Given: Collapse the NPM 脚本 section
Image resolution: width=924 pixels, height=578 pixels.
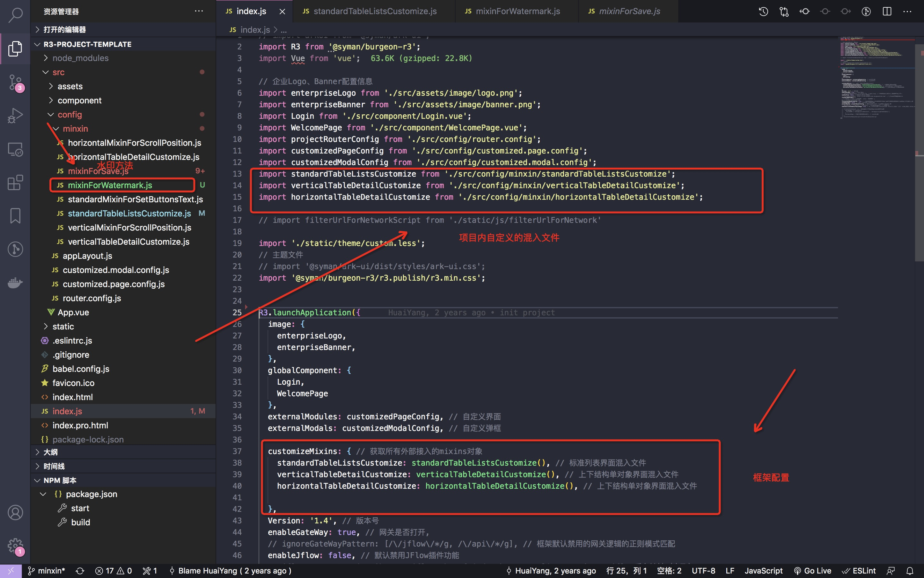Looking at the screenshot, I should click(123, 480).
